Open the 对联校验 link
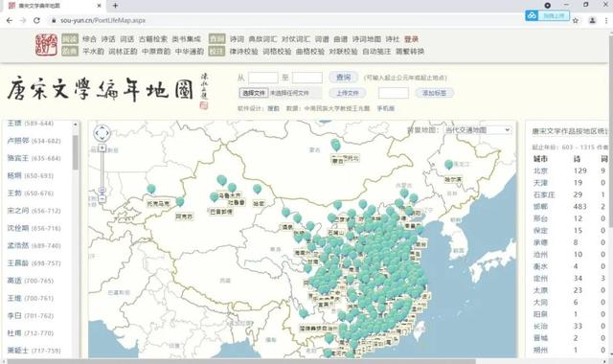Viewport: 613px width, 364px height. (343, 51)
